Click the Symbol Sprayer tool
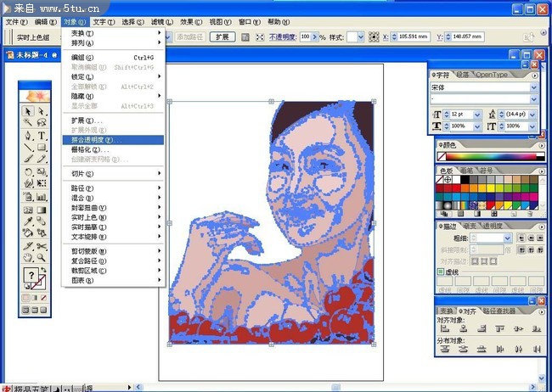The image size is (552, 392). (28, 196)
